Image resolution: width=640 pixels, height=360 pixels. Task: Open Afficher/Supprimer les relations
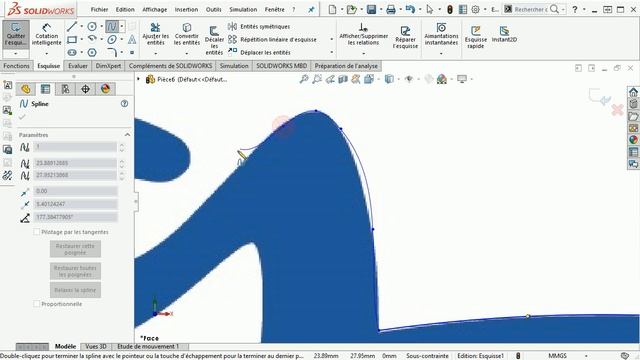(363, 34)
